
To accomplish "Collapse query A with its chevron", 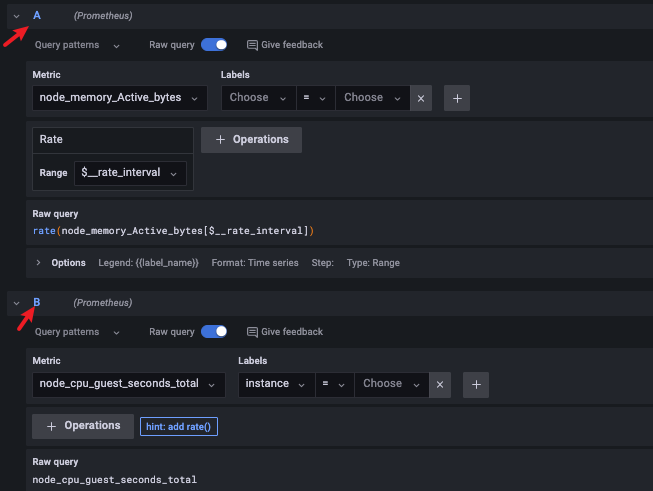I will [16, 16].
